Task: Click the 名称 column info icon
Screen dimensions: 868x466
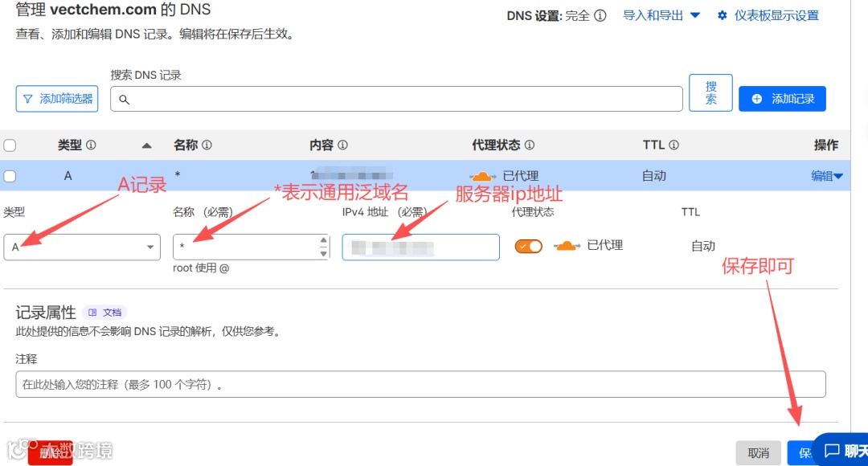Action: (x=207, y=145)
